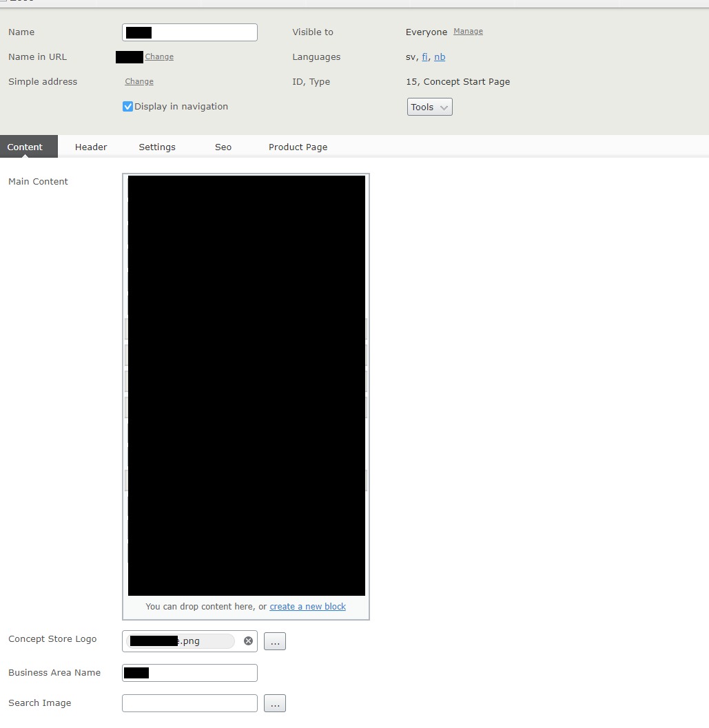Open the Manage visibility link
The image size is (709, 728).
[468, 32]
